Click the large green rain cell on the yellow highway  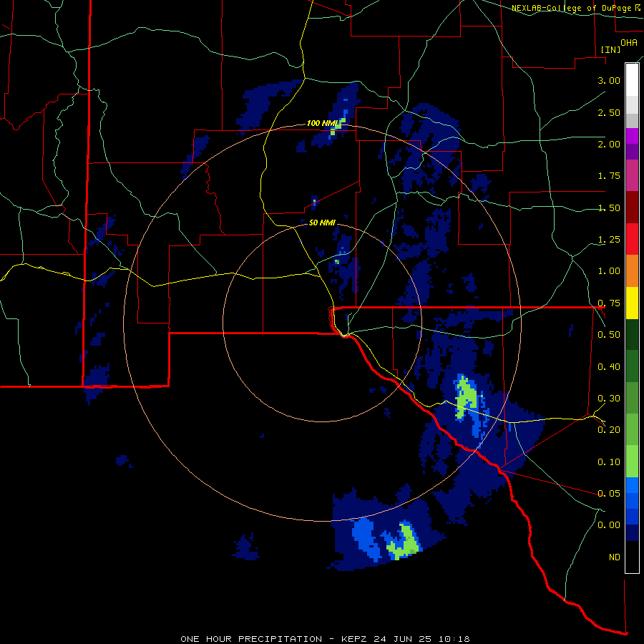click(x=465, y=396)
